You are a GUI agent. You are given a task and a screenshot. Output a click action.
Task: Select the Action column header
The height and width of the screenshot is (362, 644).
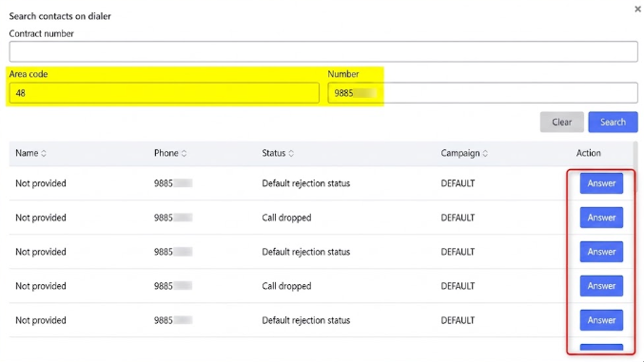point(588,153)
